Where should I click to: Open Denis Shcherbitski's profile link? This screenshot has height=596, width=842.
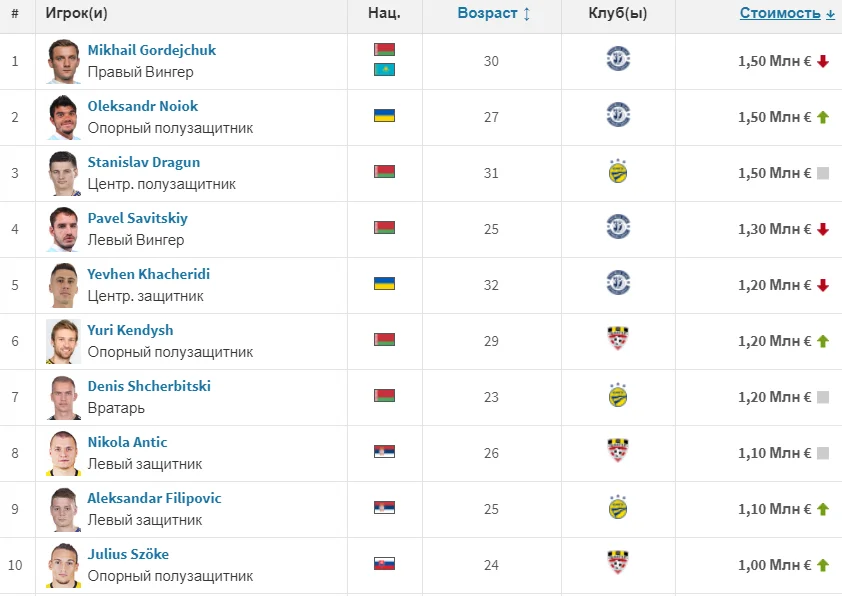pyautogui.click(x=149, y=386)
